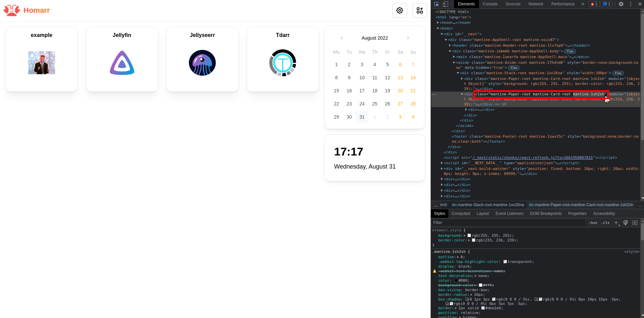
Task: Expand the header mantine-Header-root node
Action: pyautogui.click(x=450, y=46)
